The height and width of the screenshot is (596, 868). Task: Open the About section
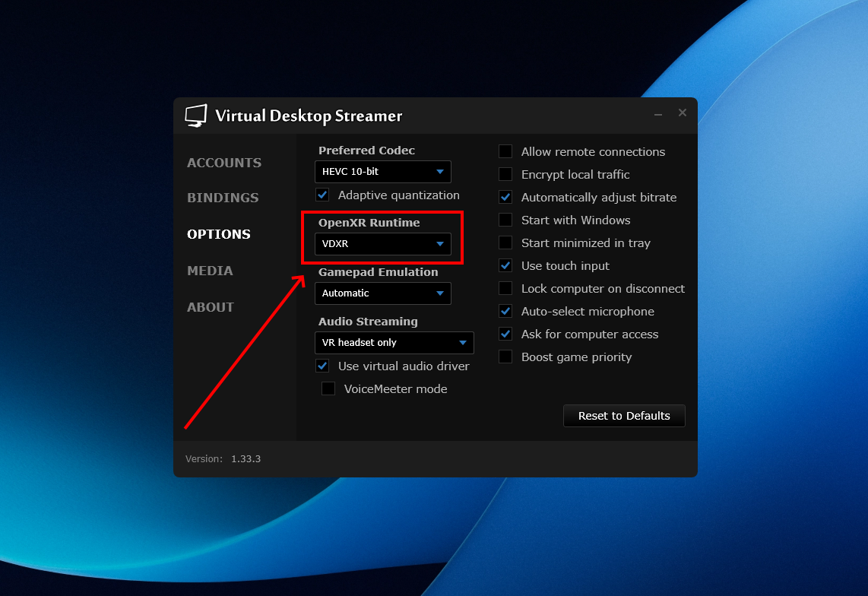211,307
